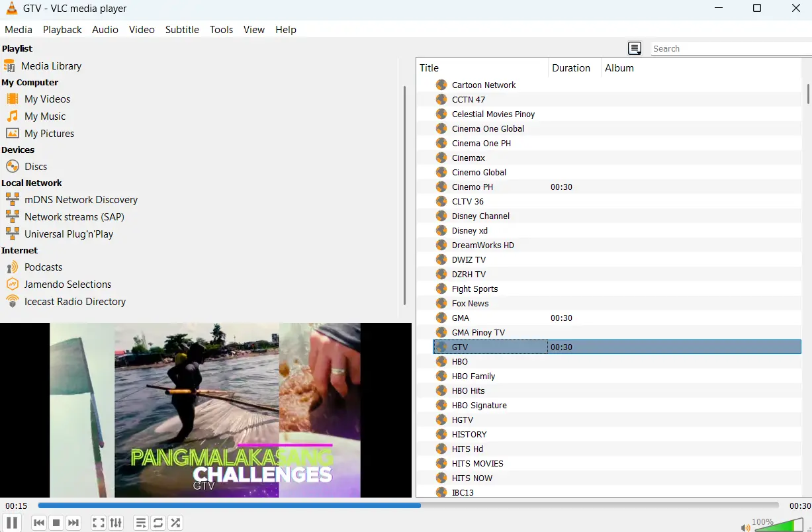Adjust the volume slider at 100%
Viewport: 812px width, 532px height.
pos(778,525)
